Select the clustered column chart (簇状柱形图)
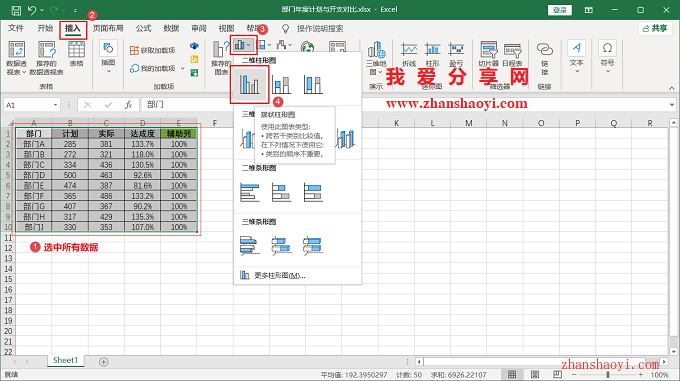The height and width of the screenshot is (381, 680). pos(249,85)
